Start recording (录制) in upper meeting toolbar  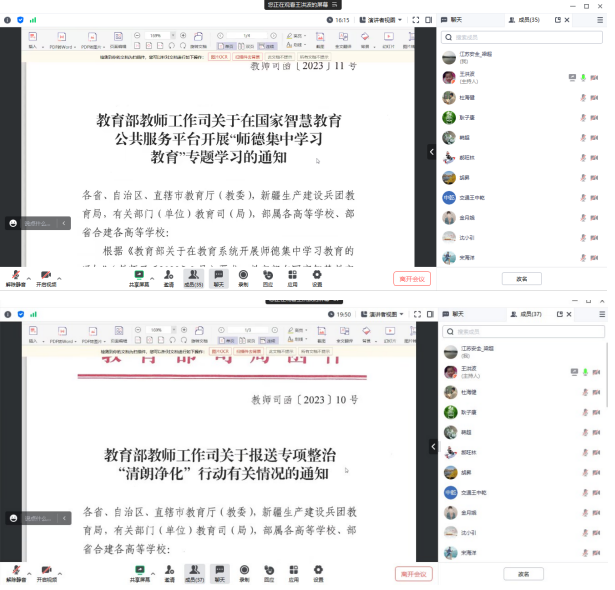[243, 277]
